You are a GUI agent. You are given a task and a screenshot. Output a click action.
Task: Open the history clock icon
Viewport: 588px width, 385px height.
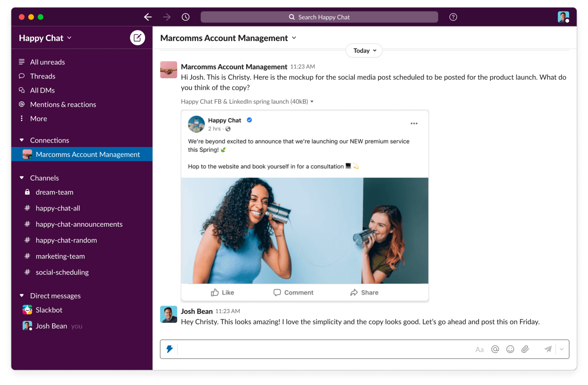[x=186, y=17]
